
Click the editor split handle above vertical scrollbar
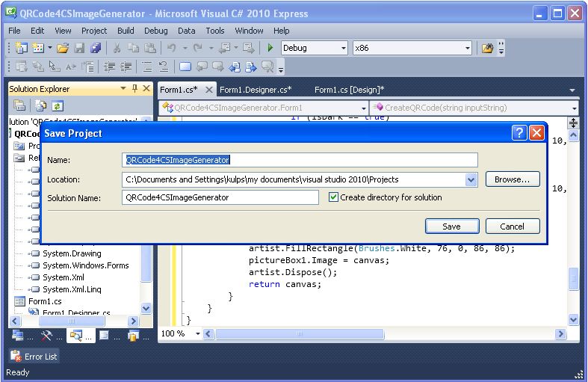(573, 123)
